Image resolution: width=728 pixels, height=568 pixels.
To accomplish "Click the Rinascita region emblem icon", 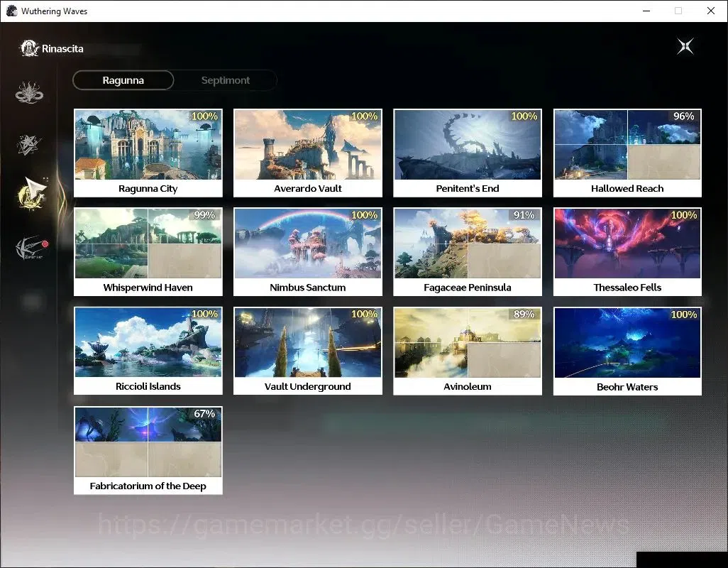I will 29,48.
